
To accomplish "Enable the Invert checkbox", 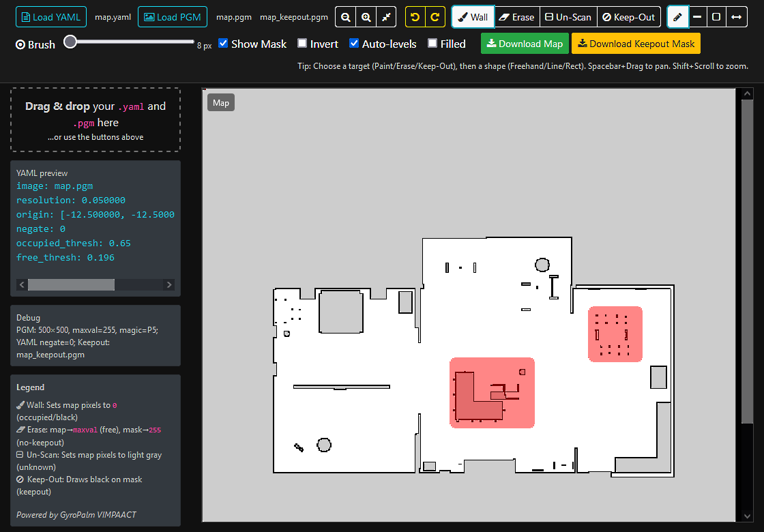I will [302, 43].
